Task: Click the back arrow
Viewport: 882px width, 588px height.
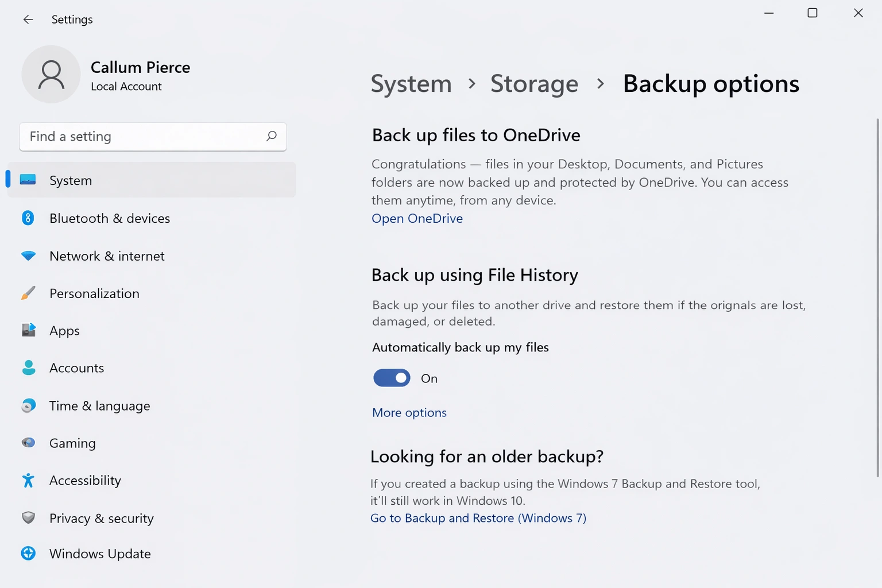Action: [28, 19]
